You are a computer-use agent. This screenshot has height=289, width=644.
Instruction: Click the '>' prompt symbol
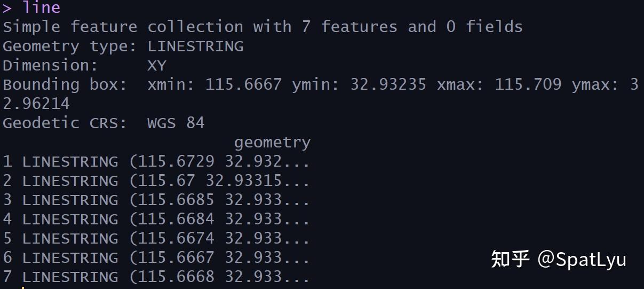click(7, 8)
